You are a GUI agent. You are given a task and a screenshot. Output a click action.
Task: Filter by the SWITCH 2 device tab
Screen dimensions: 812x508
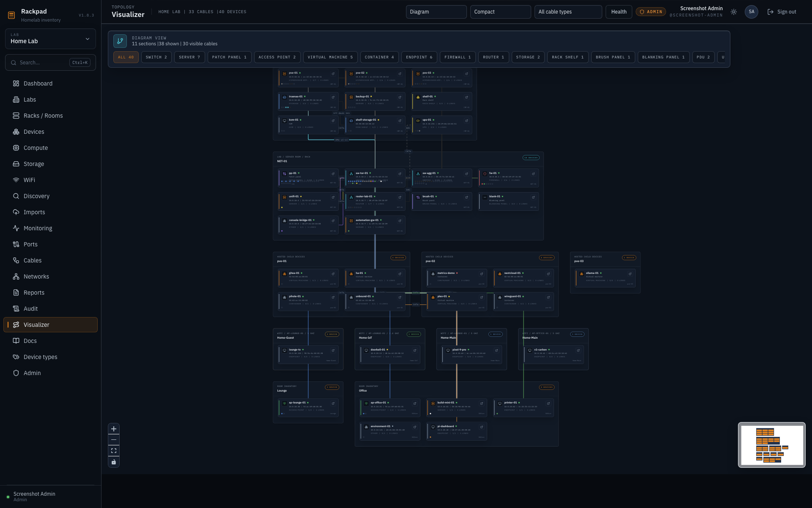click(156, 57)
